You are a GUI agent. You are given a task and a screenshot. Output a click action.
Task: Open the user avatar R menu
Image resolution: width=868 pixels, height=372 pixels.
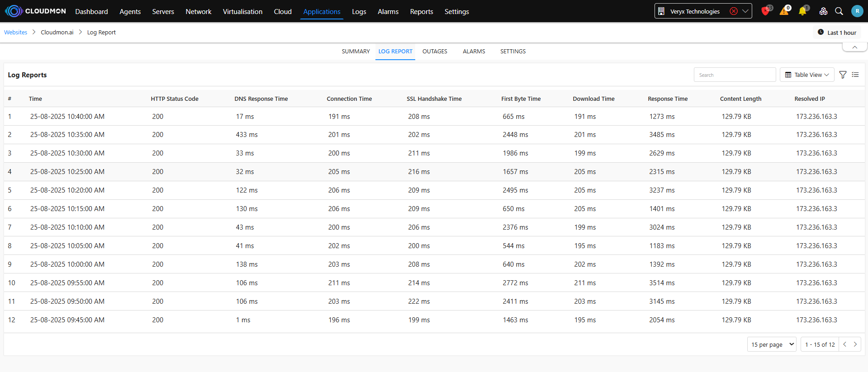tap(857, 11)
